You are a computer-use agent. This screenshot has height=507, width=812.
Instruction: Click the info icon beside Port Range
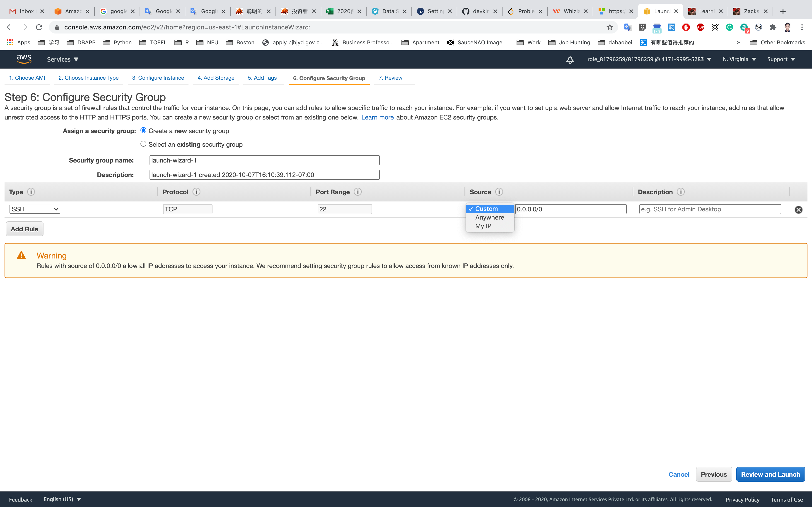(x=358, y=192)
